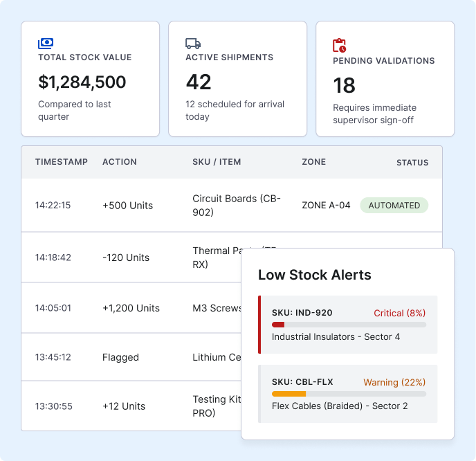Click the Circuit Boards (CB-902) item cell
The width and height of the screenshot is (476, 461).
237,206
